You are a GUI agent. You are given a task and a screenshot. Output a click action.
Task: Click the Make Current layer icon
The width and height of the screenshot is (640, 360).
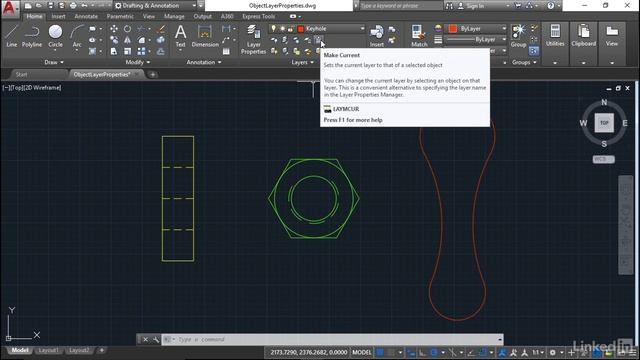click(x=318, y=40)
